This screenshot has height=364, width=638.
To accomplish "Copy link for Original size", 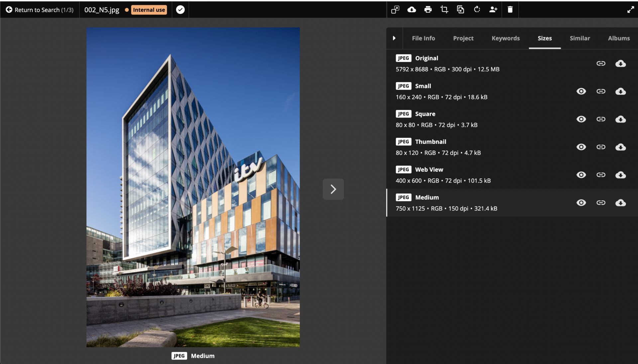I will point(601,63).
